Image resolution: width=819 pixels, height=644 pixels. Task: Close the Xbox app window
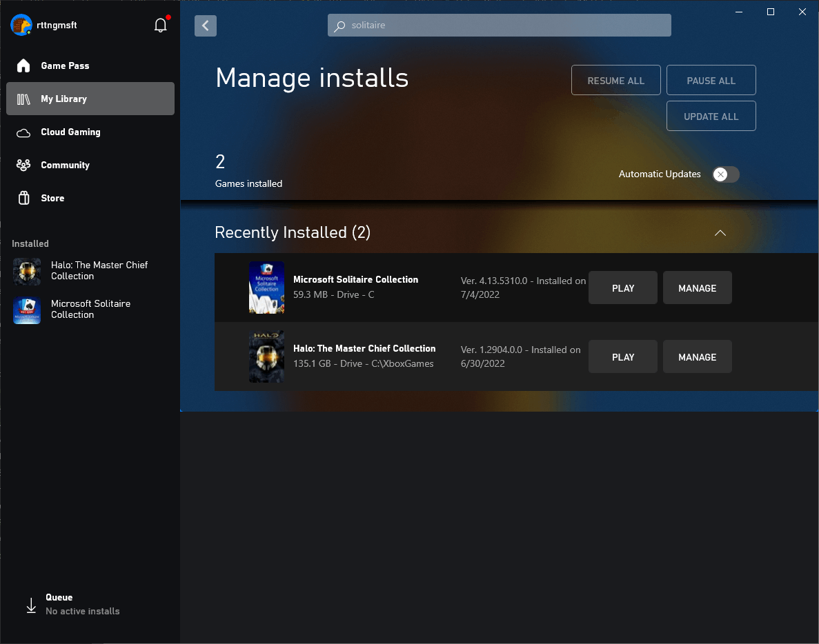coord(802,12)
